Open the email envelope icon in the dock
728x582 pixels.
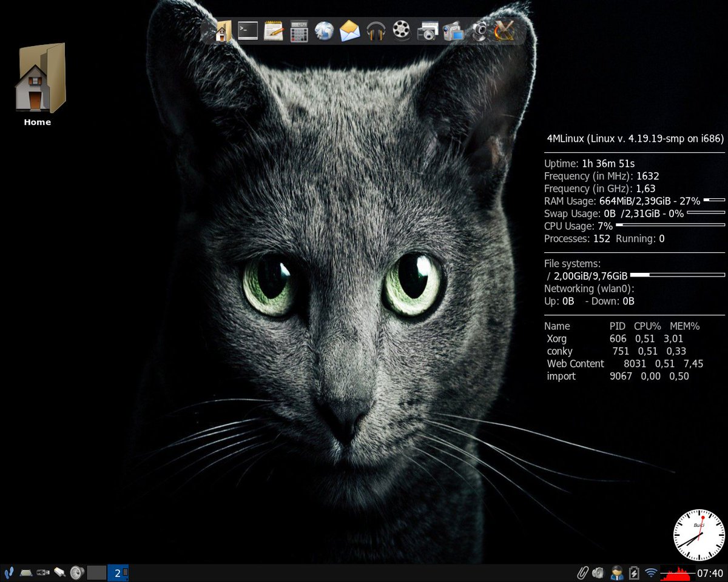[350, 30]
